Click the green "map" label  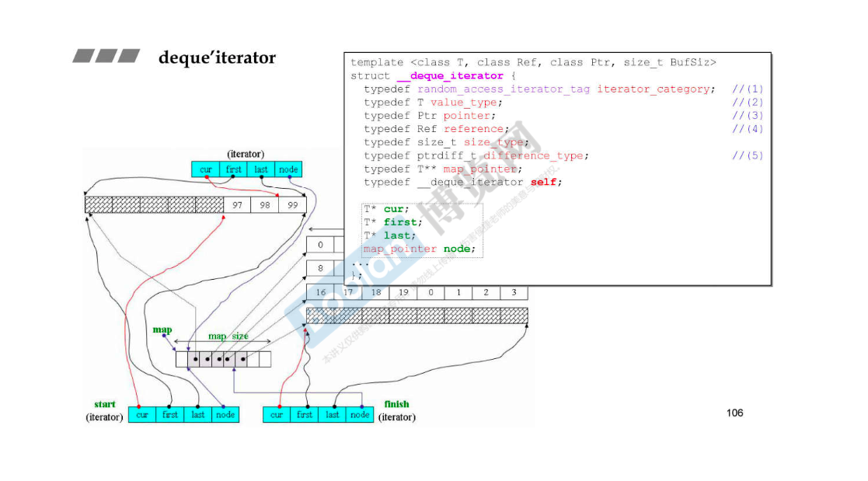pyautogui.click(x=162, y=329)
